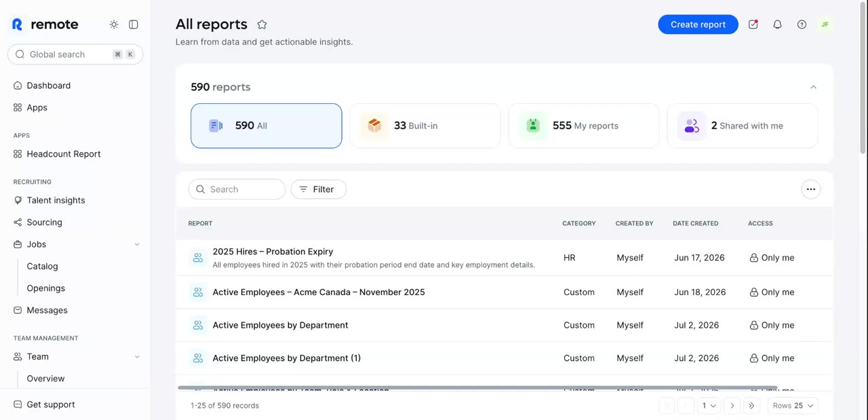Select the 33 Built-in card

click(x=425, y=126)
